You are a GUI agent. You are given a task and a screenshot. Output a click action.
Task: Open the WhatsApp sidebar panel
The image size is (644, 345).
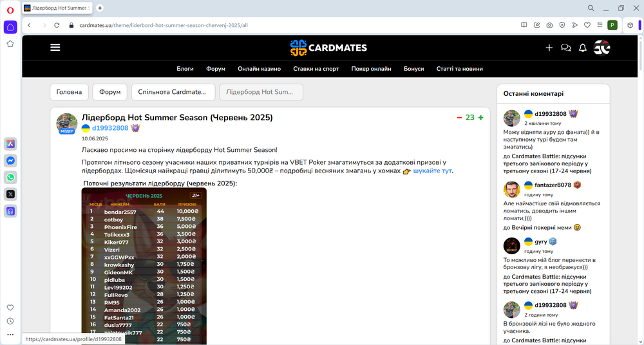coord(10,178)
